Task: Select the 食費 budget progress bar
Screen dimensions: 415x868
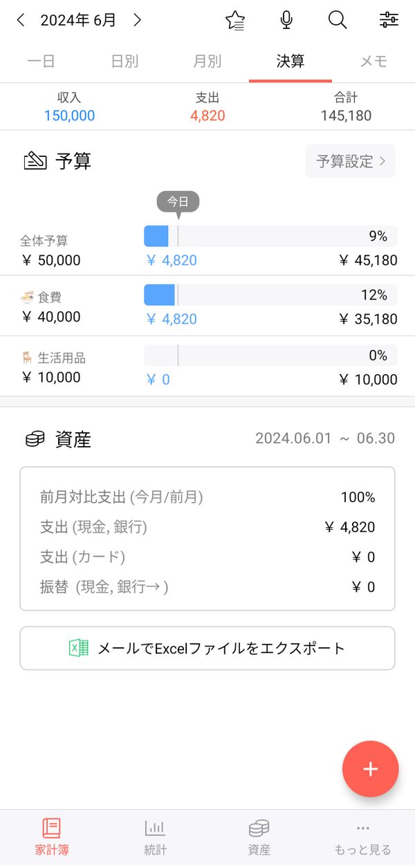Action: (270, 295)
